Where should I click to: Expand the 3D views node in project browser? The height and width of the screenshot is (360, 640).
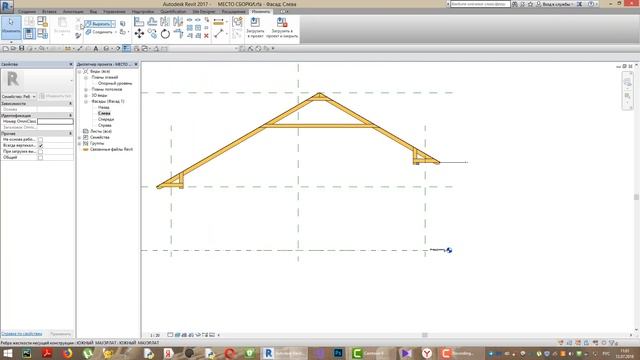(86, 96)
